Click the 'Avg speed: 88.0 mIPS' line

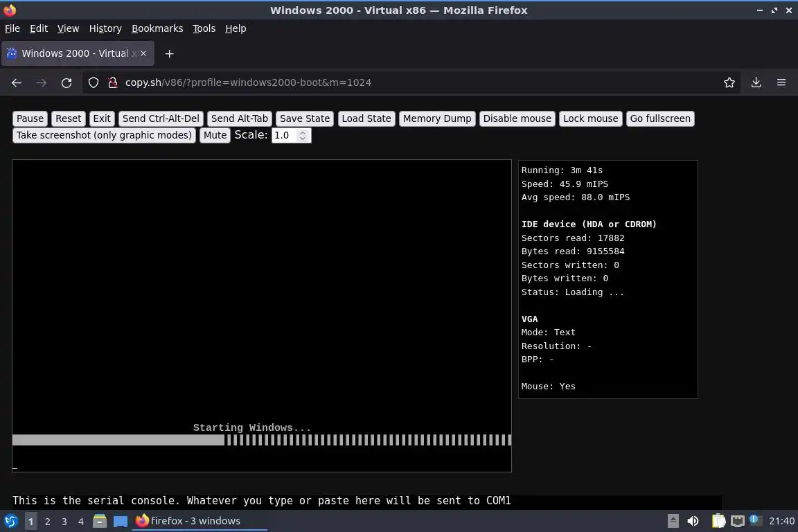(575, 197)
